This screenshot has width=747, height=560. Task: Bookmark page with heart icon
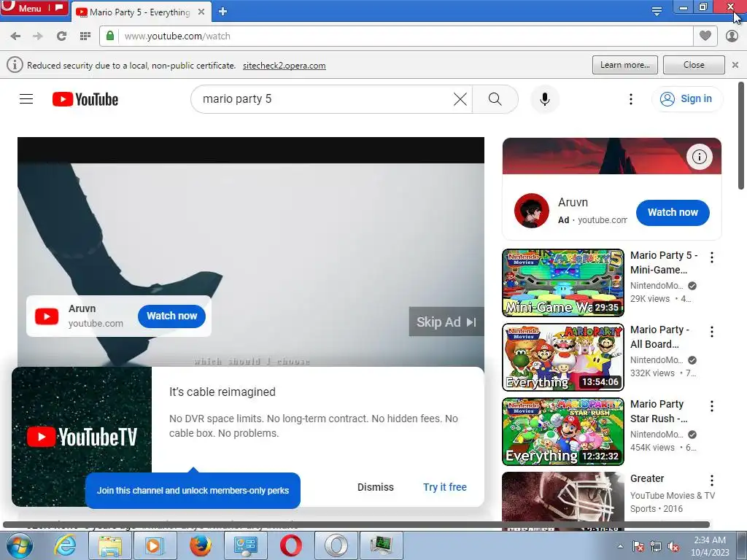(x=705, y=36)
